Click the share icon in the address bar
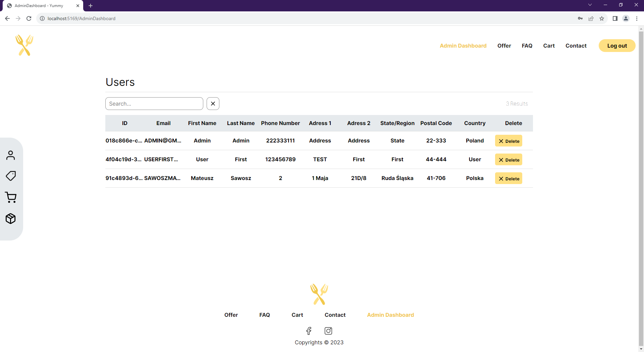 591,18
